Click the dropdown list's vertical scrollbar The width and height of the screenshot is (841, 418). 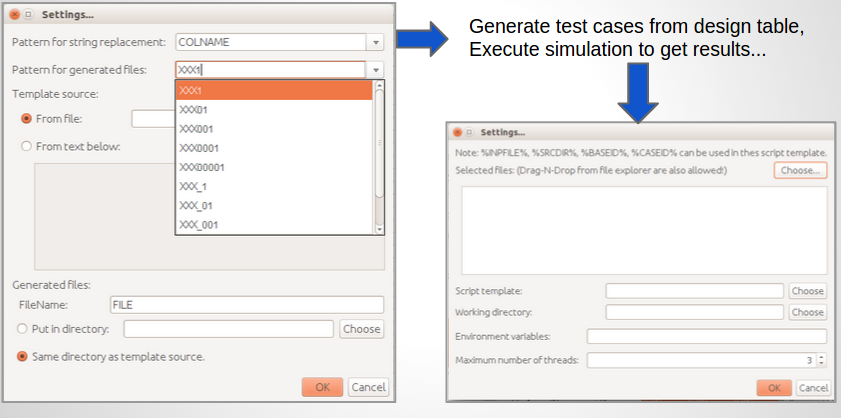click(x=378, y=140)
